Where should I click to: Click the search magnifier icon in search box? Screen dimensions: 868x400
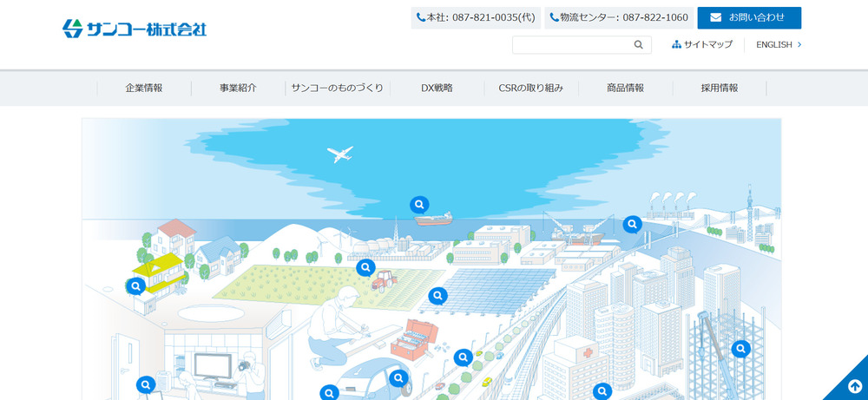click(638, 45)
